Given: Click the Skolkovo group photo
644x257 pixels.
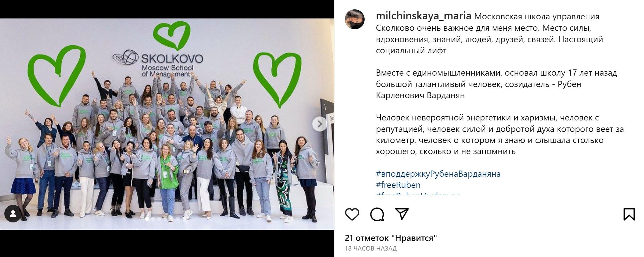Looking at the screenshot, I should point(167,124).
